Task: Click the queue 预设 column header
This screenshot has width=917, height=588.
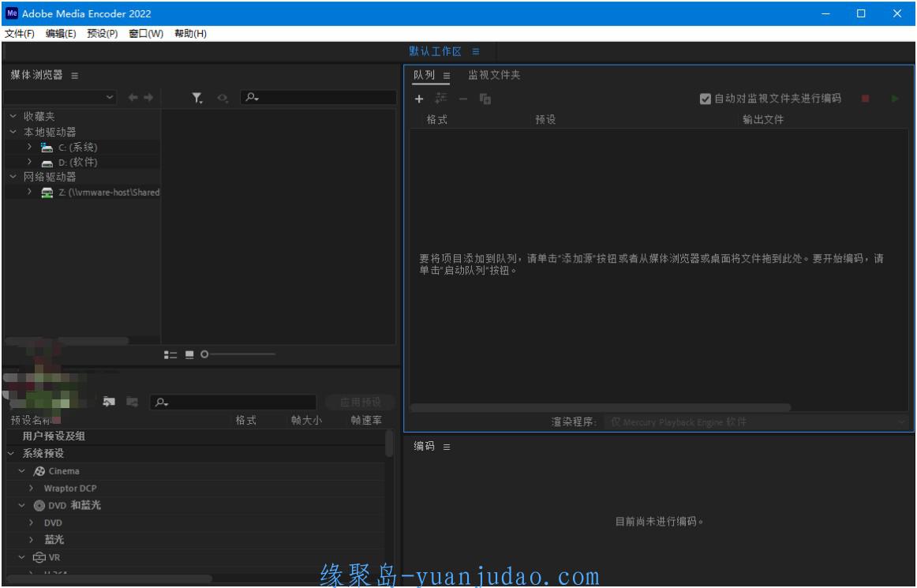Action: [545, 119]
